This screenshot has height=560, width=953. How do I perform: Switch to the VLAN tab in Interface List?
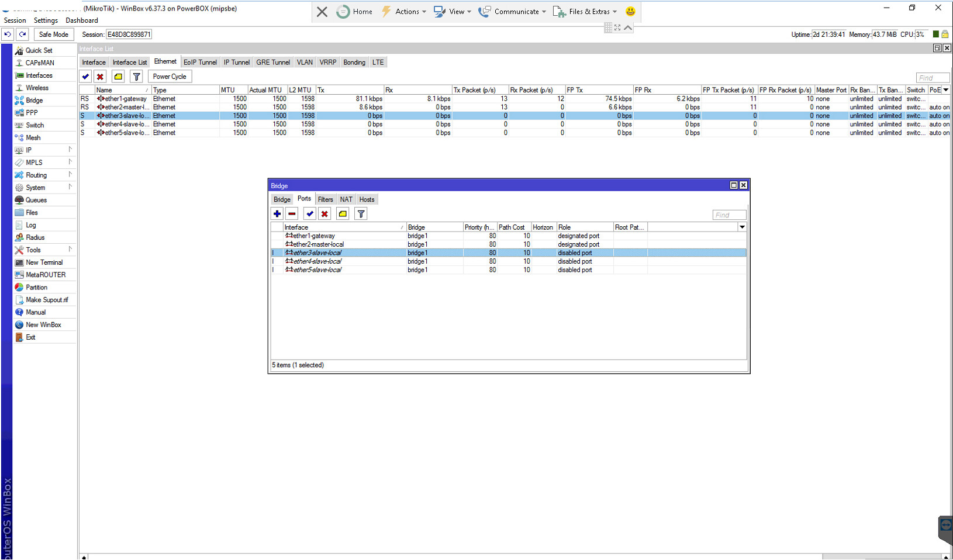pos(305,63)
